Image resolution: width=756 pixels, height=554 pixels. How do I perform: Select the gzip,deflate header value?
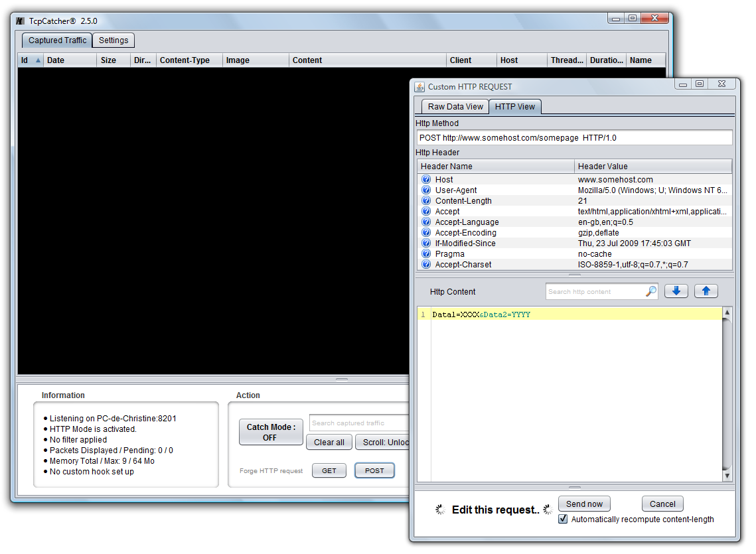[x=598, y=232]
